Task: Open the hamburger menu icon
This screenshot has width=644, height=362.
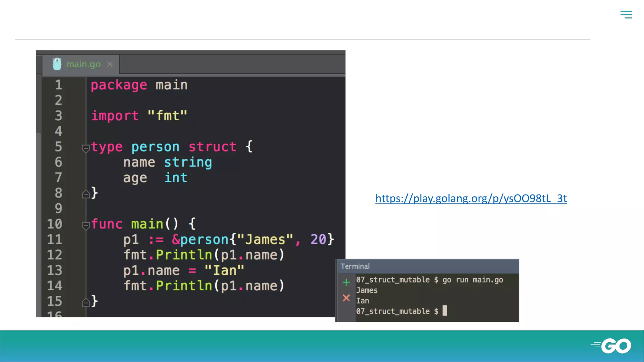Action: point(626,14)
